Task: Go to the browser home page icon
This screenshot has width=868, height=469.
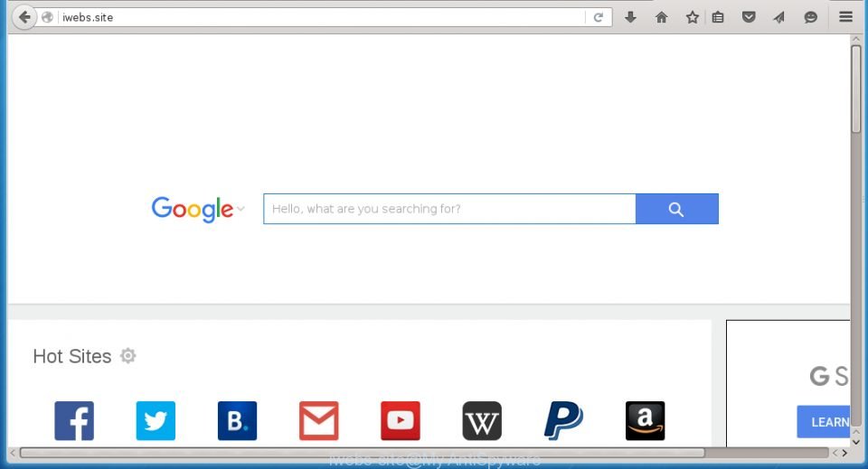Action: [x=661, y=17]
